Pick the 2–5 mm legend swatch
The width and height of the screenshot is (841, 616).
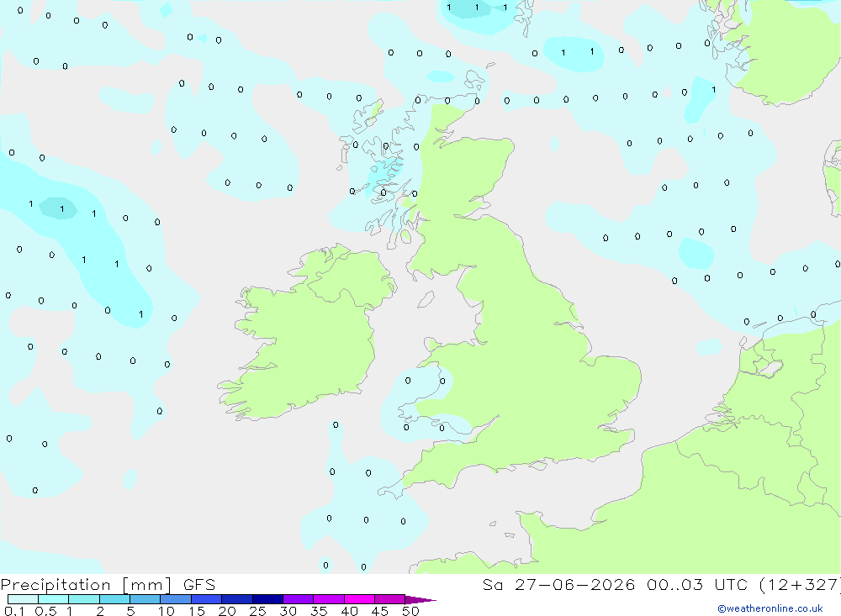pyautogui.click(x=114, y=599)
